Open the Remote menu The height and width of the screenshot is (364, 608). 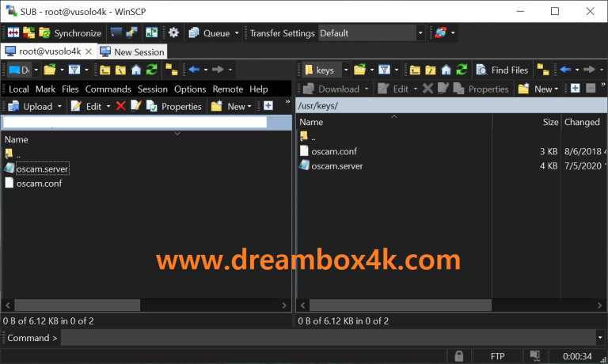228,89
